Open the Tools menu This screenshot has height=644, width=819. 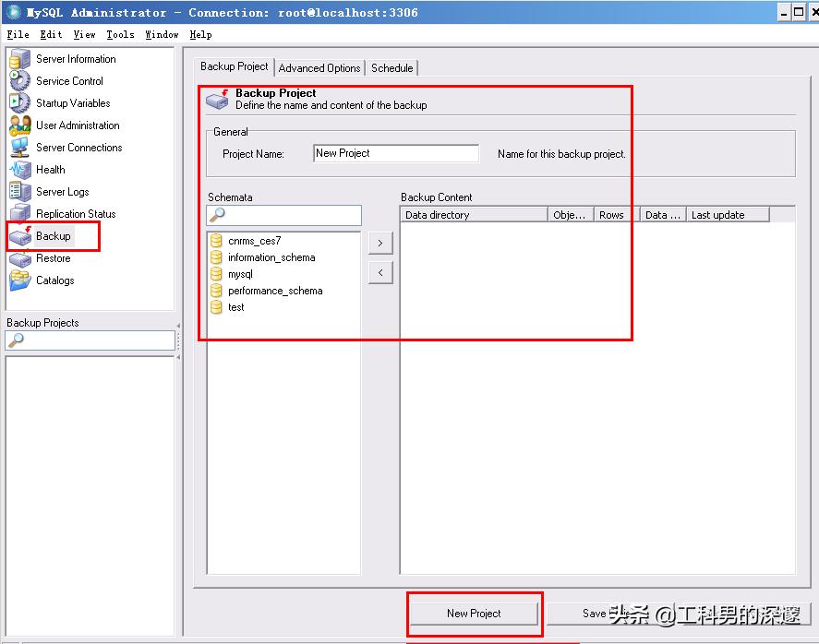[120, 34]
